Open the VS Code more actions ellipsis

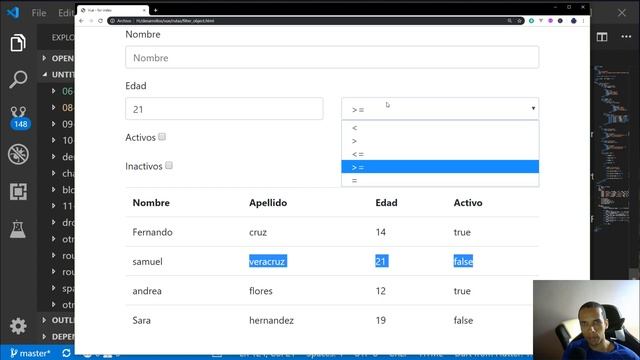tap(626, 37)
